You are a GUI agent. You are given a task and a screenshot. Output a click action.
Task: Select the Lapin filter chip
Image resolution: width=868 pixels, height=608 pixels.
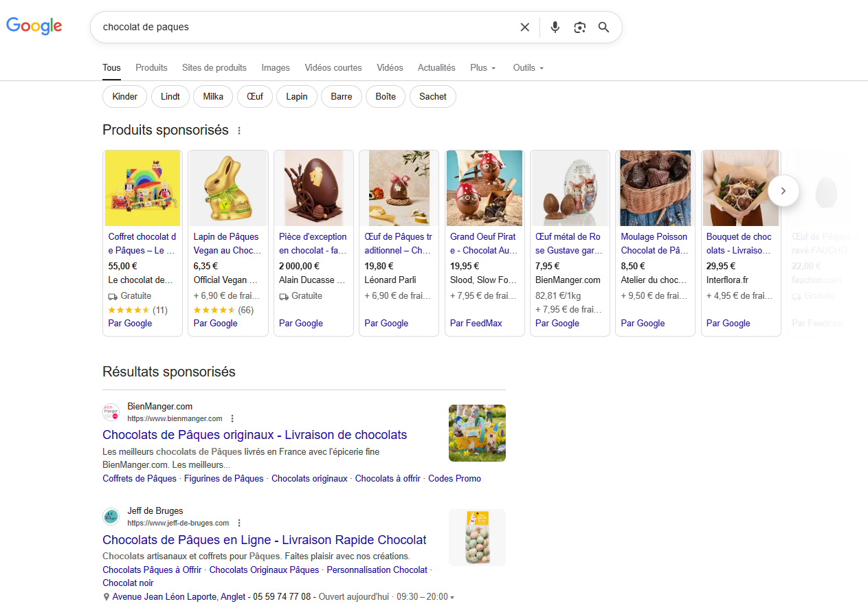click(x=297, y=96)
